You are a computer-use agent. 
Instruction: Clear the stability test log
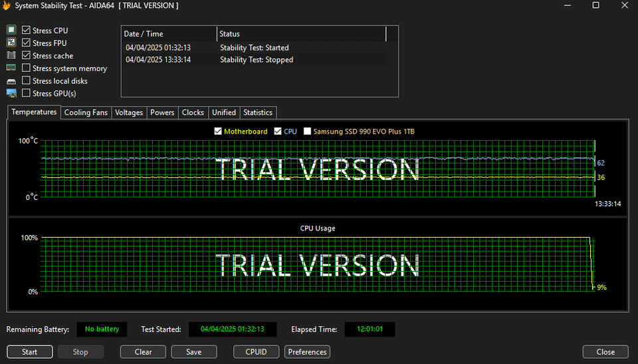144,352
